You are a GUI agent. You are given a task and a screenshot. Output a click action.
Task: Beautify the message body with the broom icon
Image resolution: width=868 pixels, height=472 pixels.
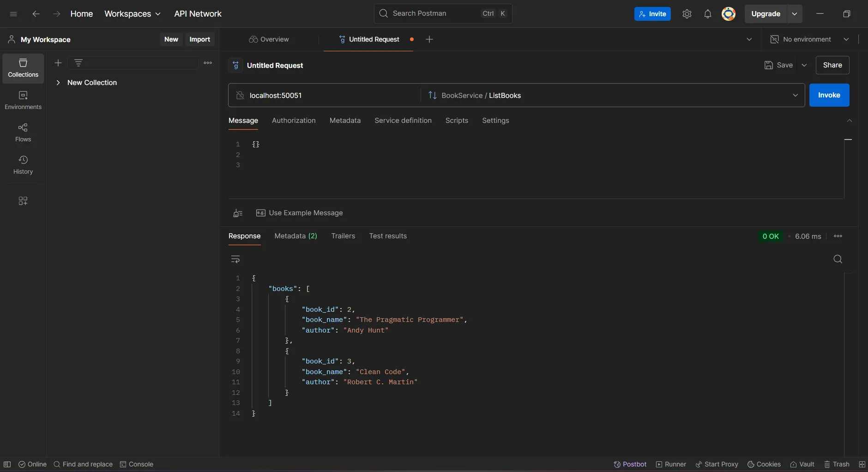[x=237, y=213]
